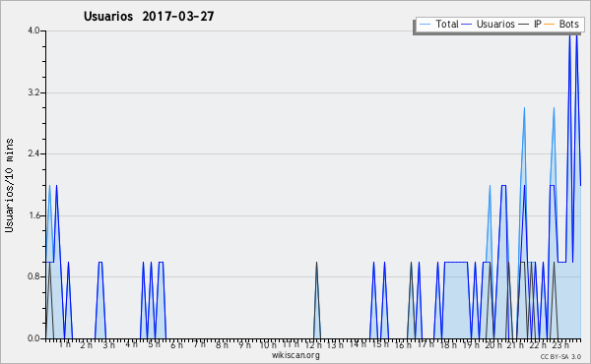Click the '11 h' x-axis label
The height and width of the screenshot is (364, 591).
click(x=291, y=344)
